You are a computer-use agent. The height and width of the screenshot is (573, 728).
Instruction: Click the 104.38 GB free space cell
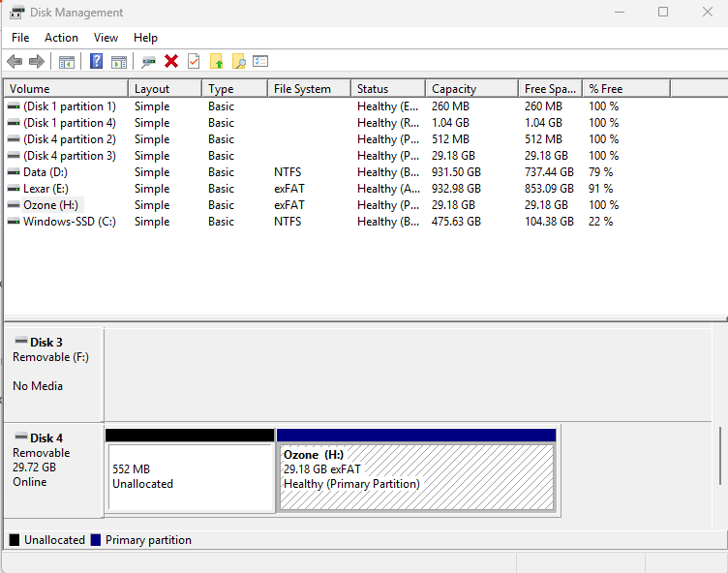pos(549,222)
